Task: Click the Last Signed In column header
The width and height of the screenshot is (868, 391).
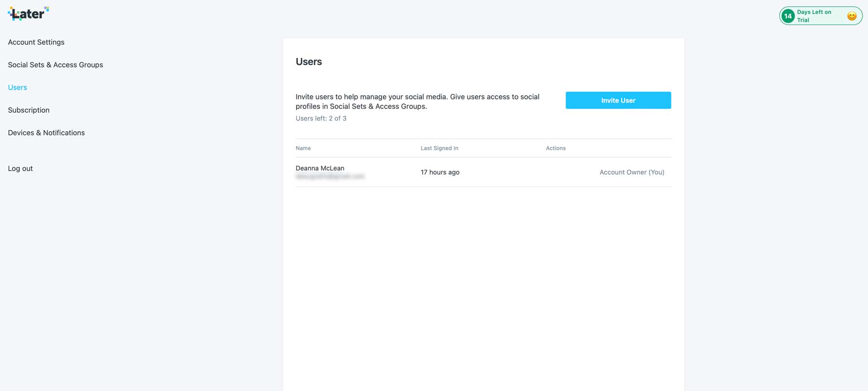Action: tap(439, 148)
